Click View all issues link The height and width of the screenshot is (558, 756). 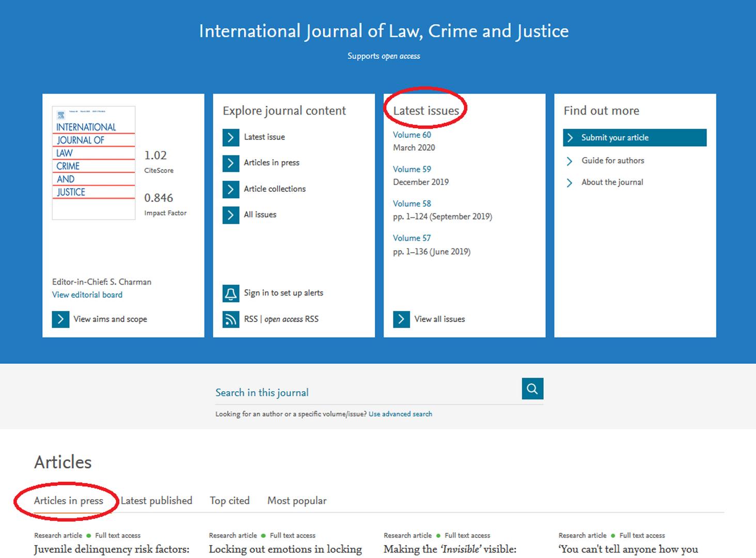point(439,319)
